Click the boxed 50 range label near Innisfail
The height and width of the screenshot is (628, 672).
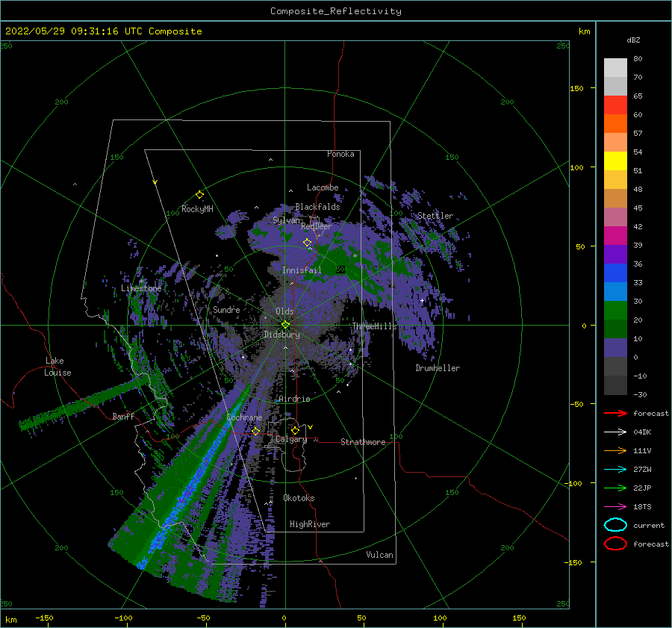[x=340, y=270]
